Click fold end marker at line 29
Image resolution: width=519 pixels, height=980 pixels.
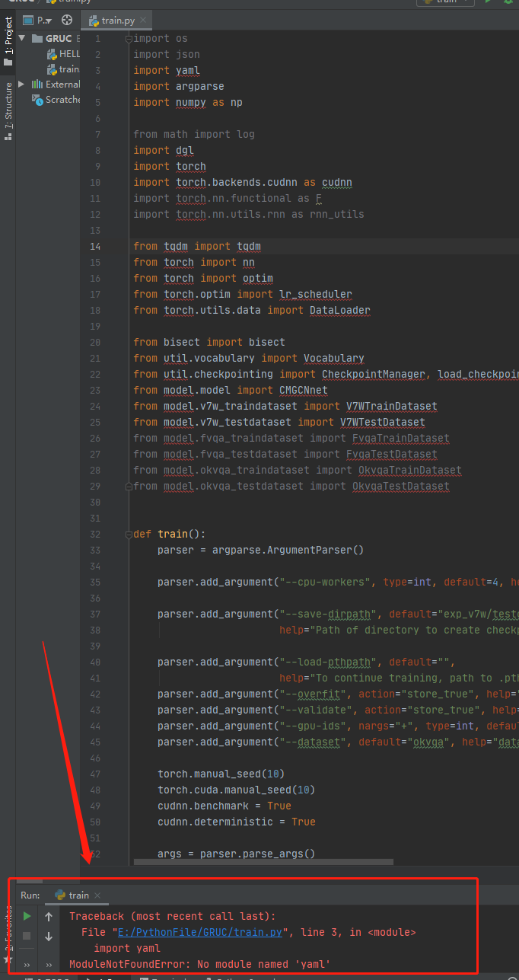click(x=129, y=486)
